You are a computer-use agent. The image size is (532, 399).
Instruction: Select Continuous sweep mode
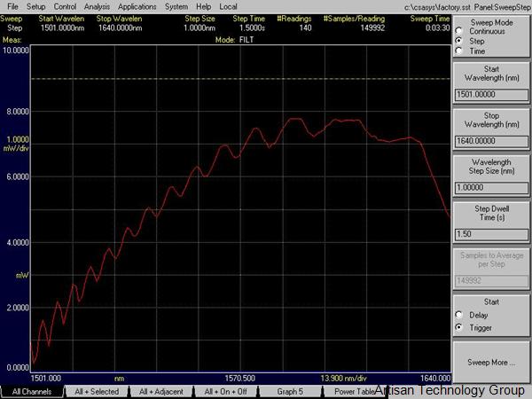coord(458,31)
